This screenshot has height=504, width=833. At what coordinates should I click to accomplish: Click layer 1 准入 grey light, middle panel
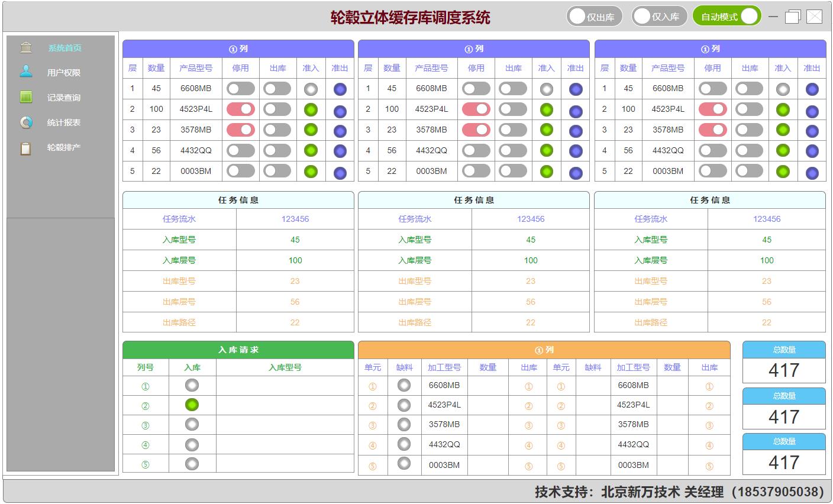547,89
